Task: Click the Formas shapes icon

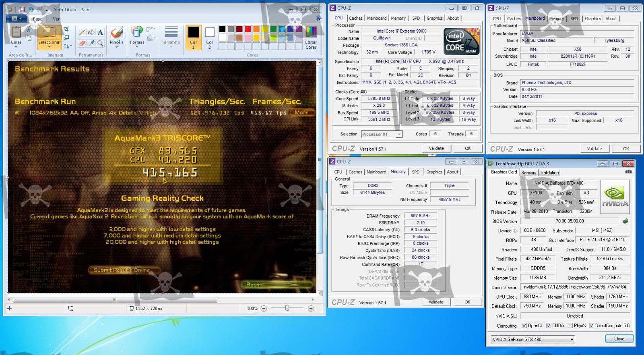Action: click(137, 32)
